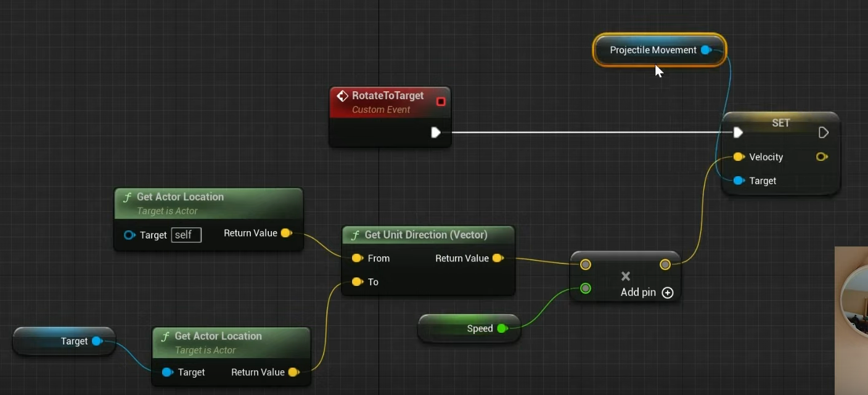Click the To pin on Get Unit Direction
Image resolution: width=868 pixels, height=395 pixels.
(357, 282)
